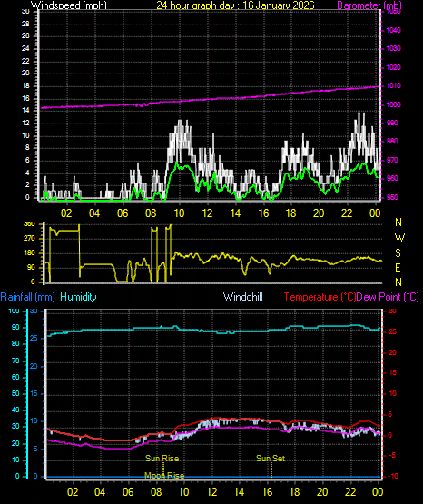The image size is (423, 504).
Task: Click the 980 value on the barometer axis
Action: point(392,141)
